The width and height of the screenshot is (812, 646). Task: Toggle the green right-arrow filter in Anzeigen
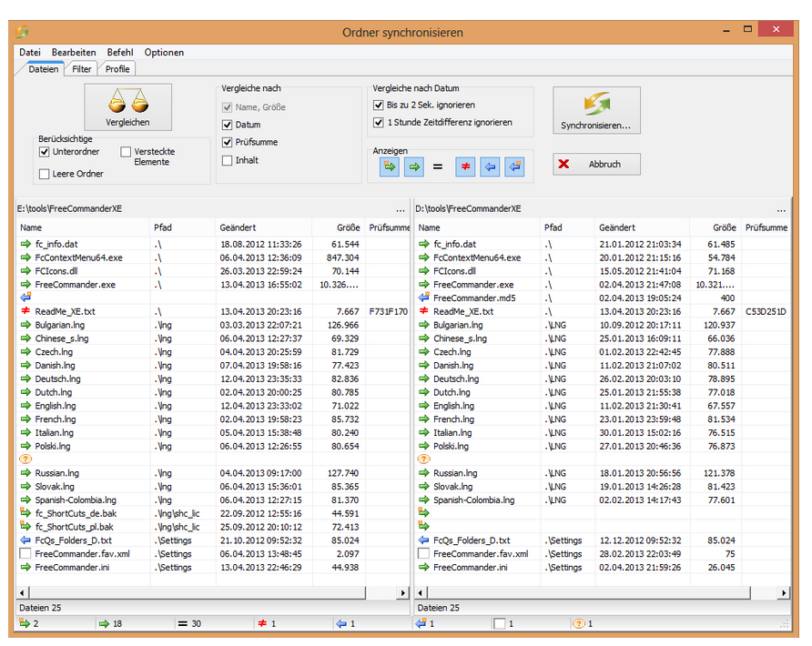point(414,167)
